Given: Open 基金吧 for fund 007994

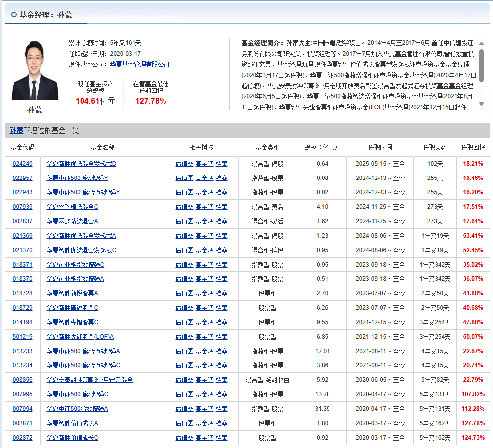Looking at the screenshot, I should pos(204,409).
